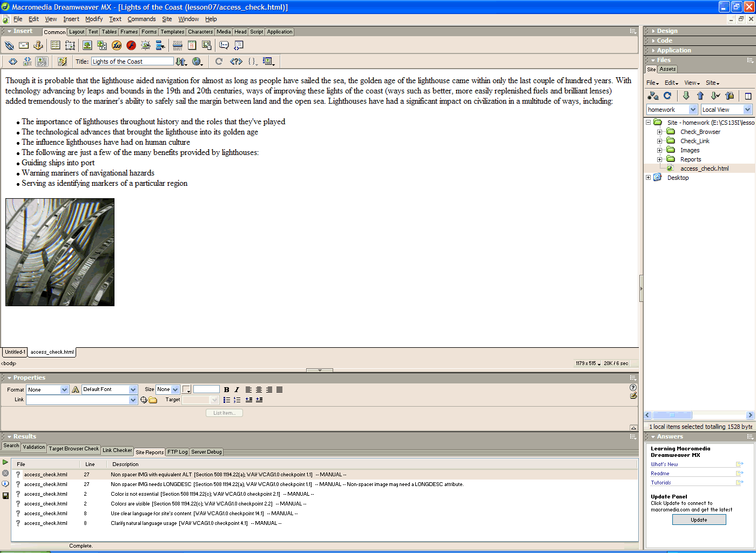Click the Insert Hyperlink icon
756x553 pixels.
pyautogui.click(x=9, y=45)
